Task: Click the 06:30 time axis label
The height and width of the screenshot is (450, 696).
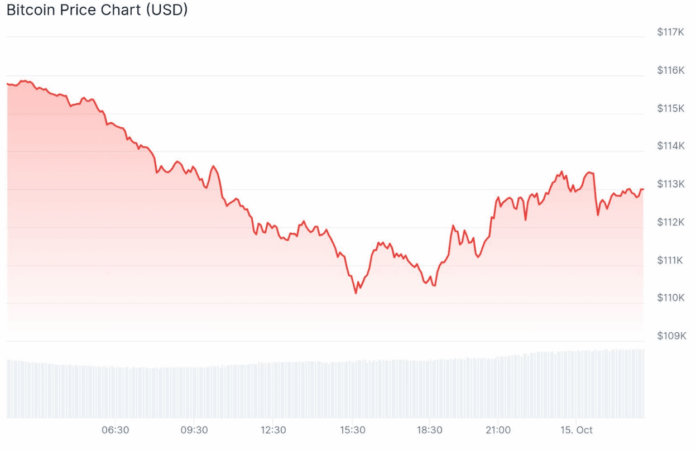Action: [115, 430]
